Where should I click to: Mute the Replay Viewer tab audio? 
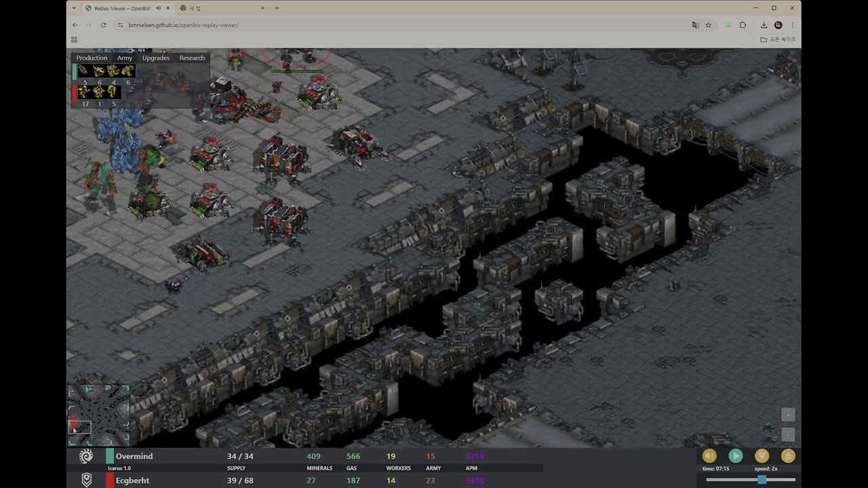point(158,8)
